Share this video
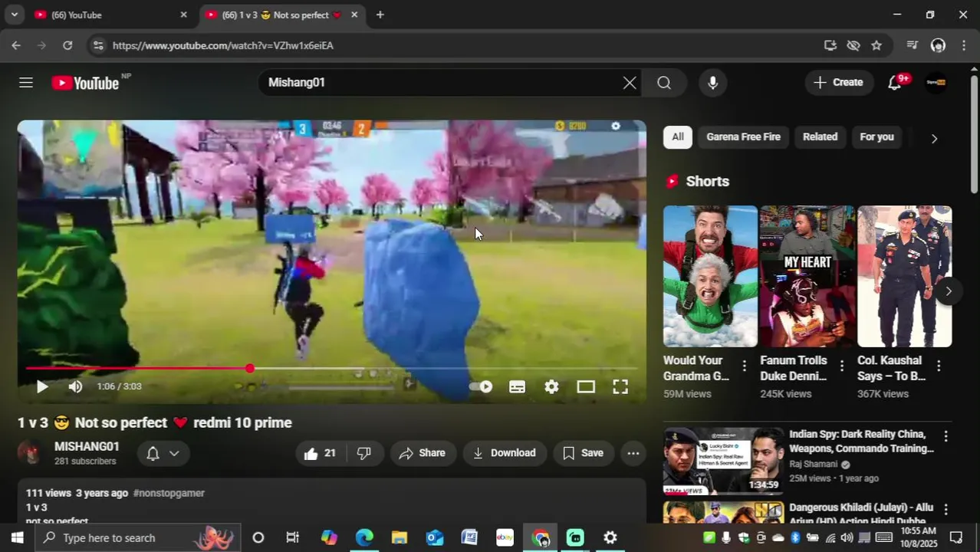This screenshot has height=552, width=980. [423, 453]
